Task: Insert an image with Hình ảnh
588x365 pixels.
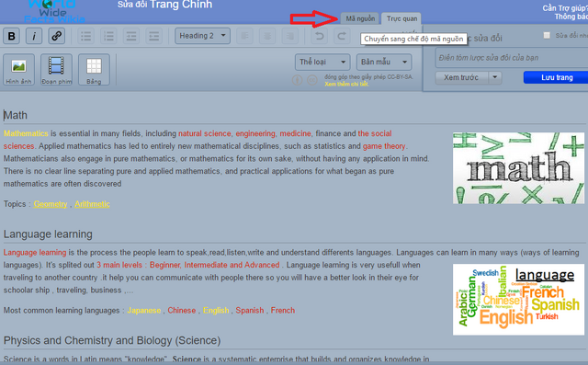Action: coord(18,69)
